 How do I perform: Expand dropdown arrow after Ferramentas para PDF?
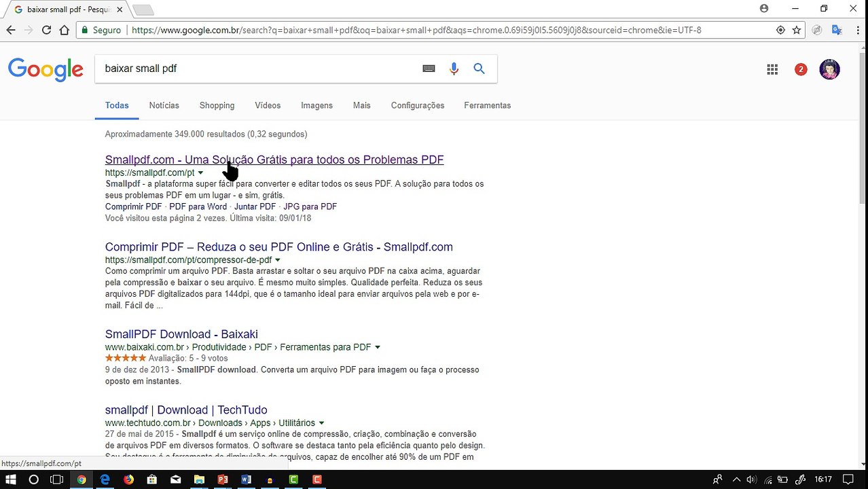click(x=377, y=347)
